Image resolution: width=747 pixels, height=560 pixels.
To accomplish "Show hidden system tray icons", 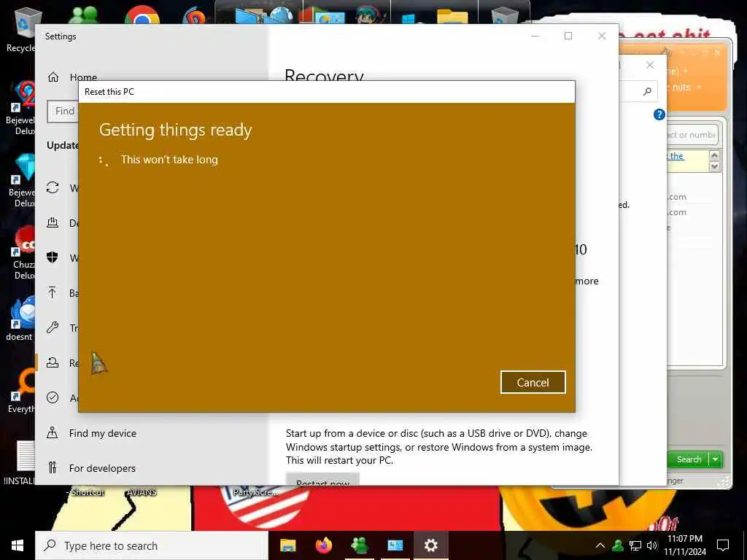I will [600, 545].
